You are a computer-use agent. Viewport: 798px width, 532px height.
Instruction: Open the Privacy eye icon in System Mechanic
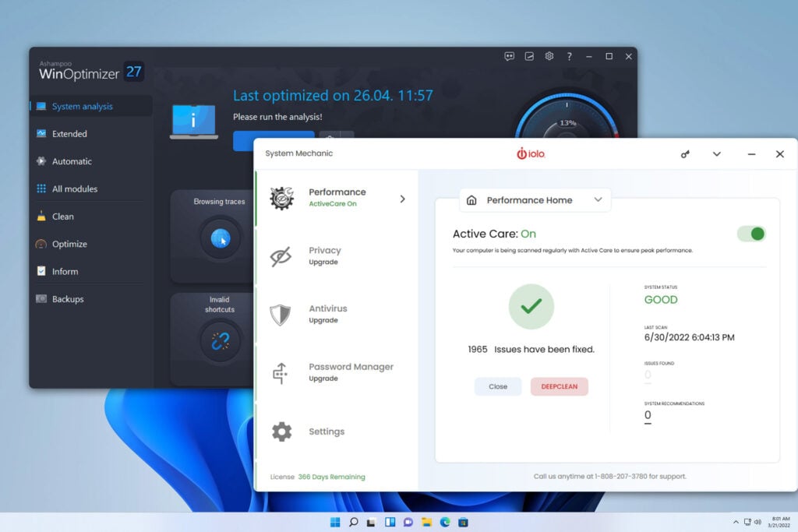click(x=281, y=255)
